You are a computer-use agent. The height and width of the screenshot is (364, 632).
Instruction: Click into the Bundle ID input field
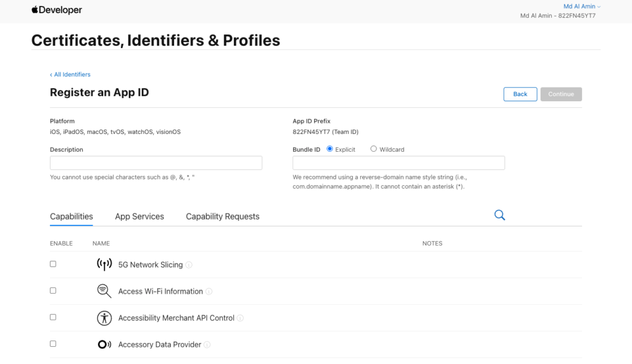(399, 163)
